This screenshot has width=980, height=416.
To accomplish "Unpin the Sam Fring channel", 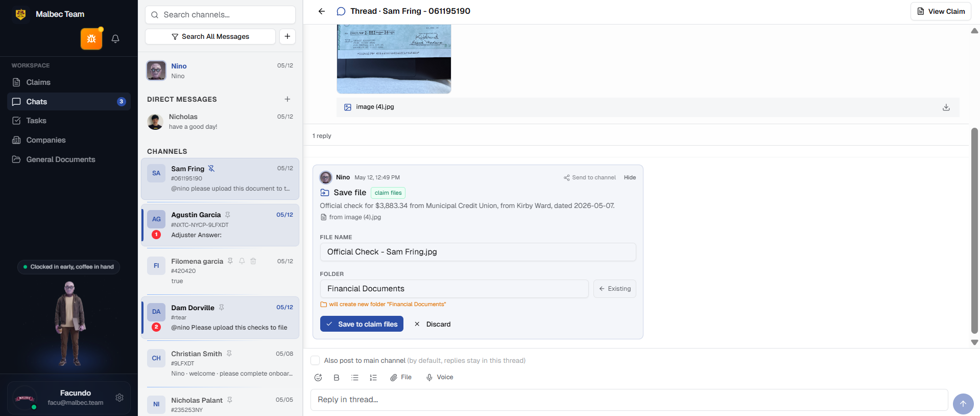I will click(211, 169).
